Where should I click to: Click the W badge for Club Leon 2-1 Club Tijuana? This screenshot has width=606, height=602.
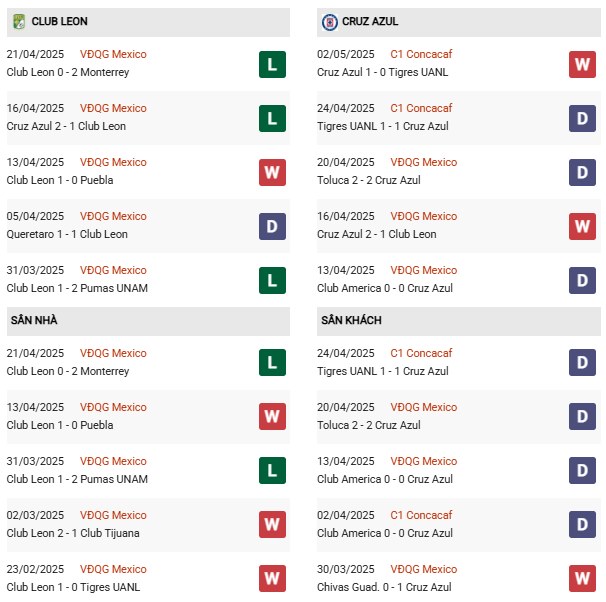(272, 525)
